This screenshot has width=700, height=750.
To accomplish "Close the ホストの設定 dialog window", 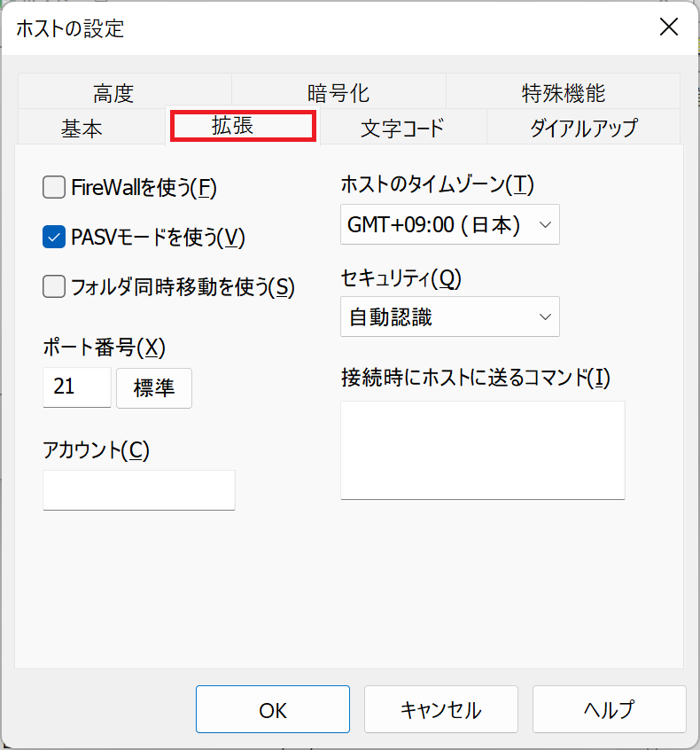I will (x=669, y=27).
